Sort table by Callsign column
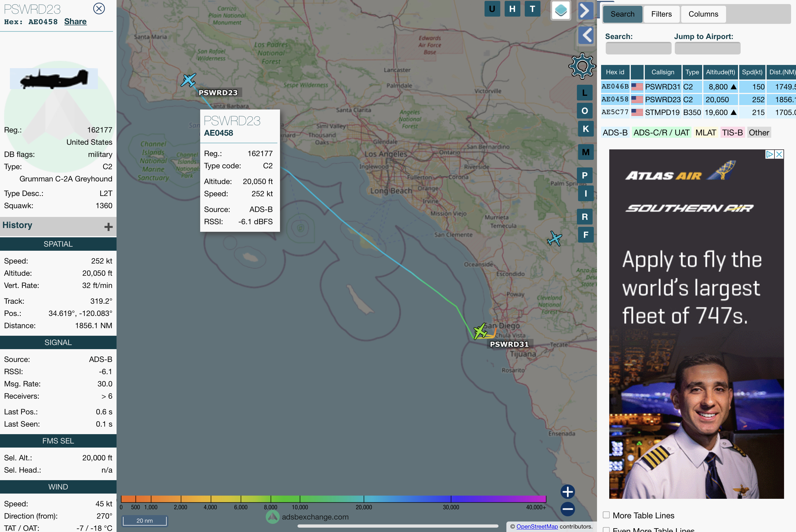The width and height of the screenshot is (796, 532). [x=663, y=72]
